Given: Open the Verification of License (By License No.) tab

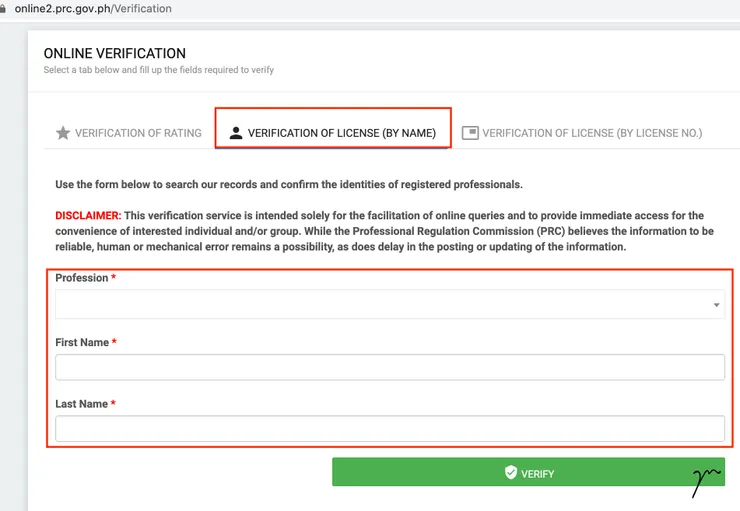Looking at the screenshot, I should pyautogui.click(x=591, y=133).
